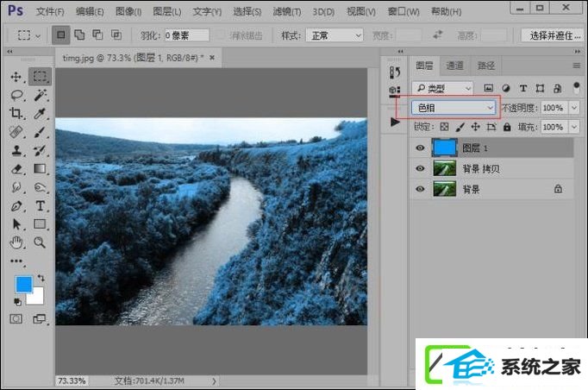
Task: Expand the 不透明度 opacity dropdown arrow
Action: pyautogui.click(x=573, y=108)
